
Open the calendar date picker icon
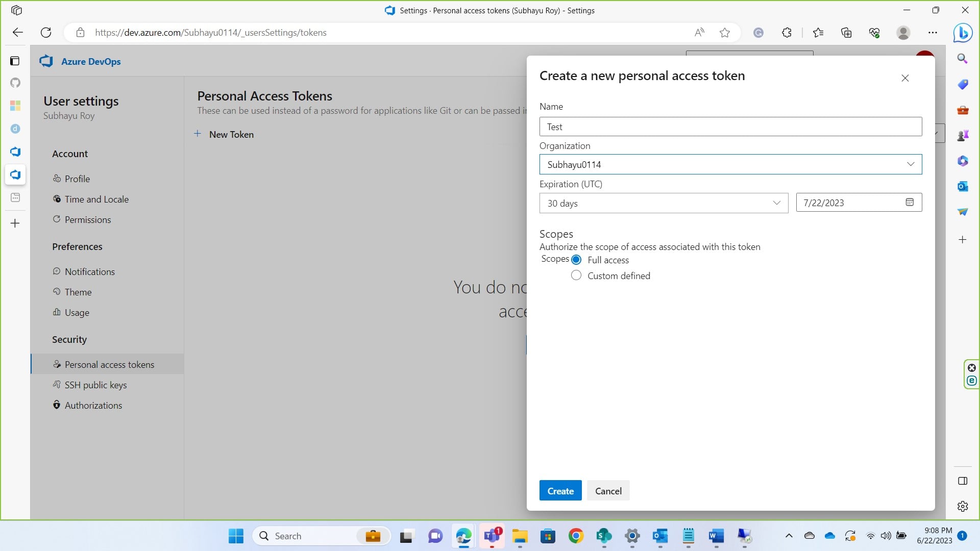point(910,203)
